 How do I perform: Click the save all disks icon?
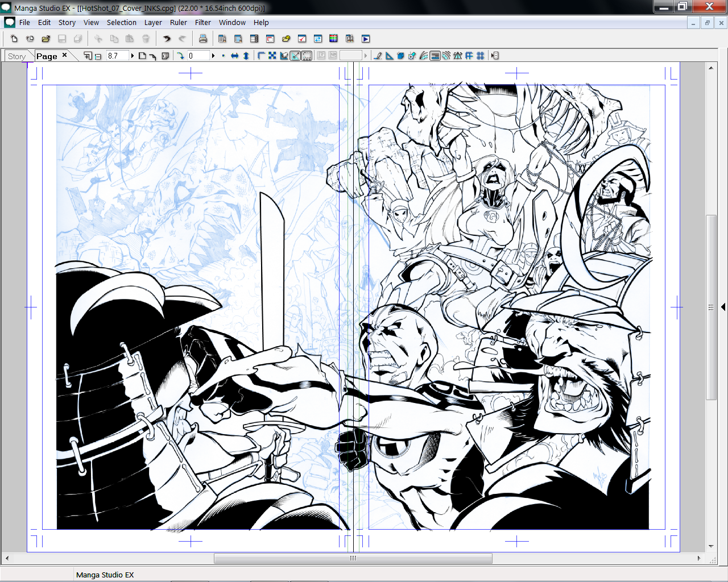(78, 39)
